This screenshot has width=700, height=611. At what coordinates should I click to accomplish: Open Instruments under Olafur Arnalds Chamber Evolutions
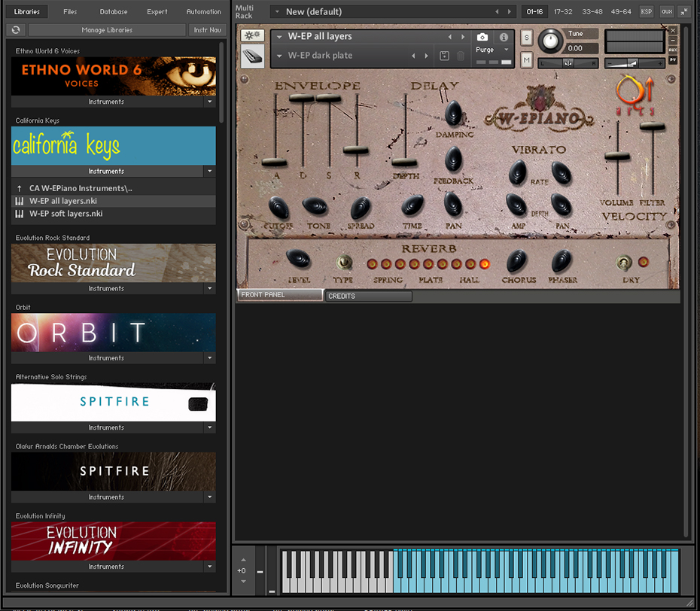(x=106, y=497)
